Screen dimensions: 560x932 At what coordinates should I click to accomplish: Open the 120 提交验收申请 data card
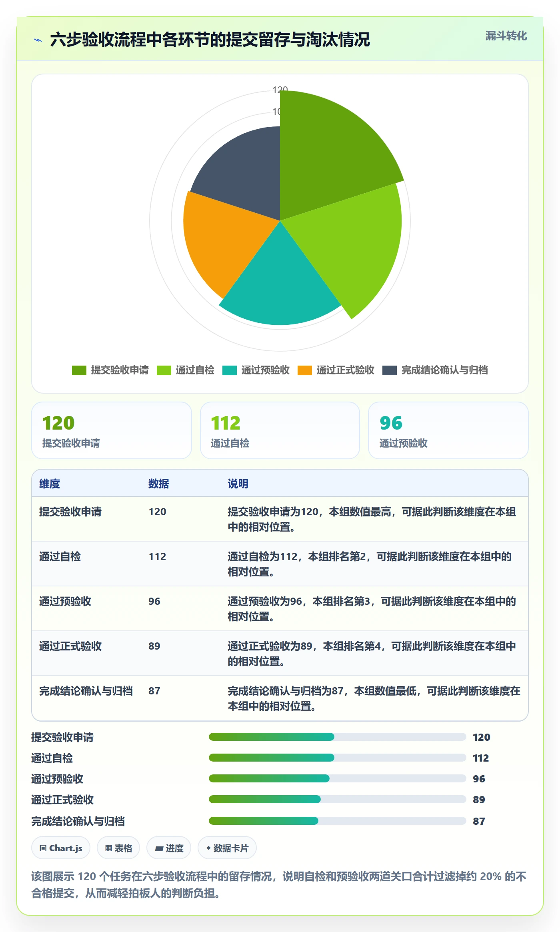(112, 430)
